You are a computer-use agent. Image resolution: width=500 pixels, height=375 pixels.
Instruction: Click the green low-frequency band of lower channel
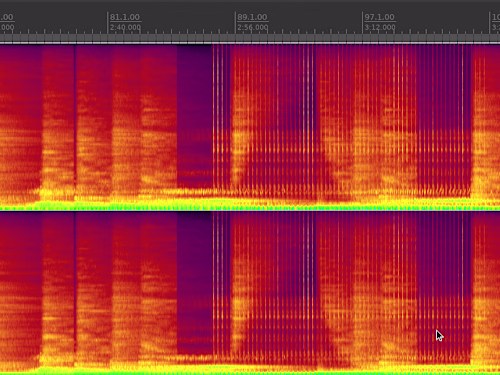(x=250, y=371)
